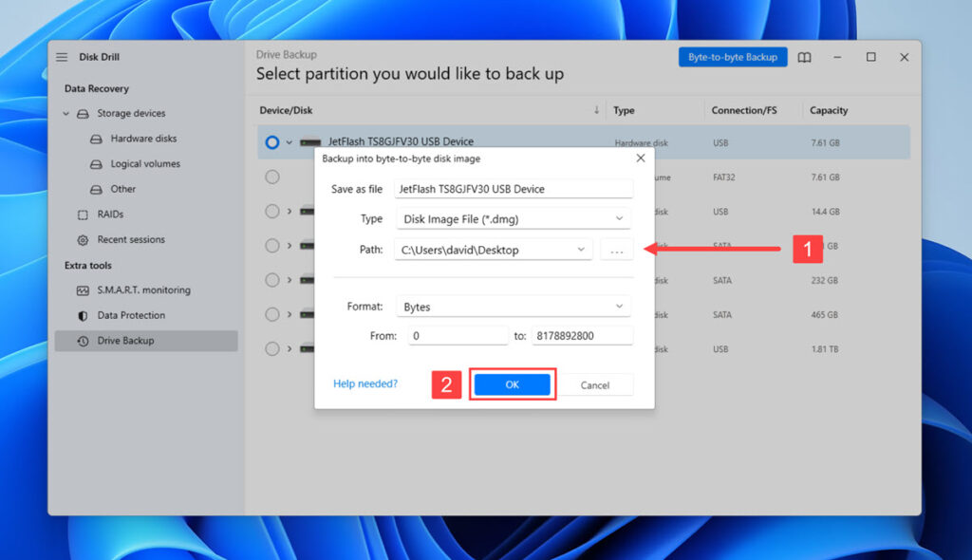
Task: Click OK to confirm the backup
Action: 513,384
